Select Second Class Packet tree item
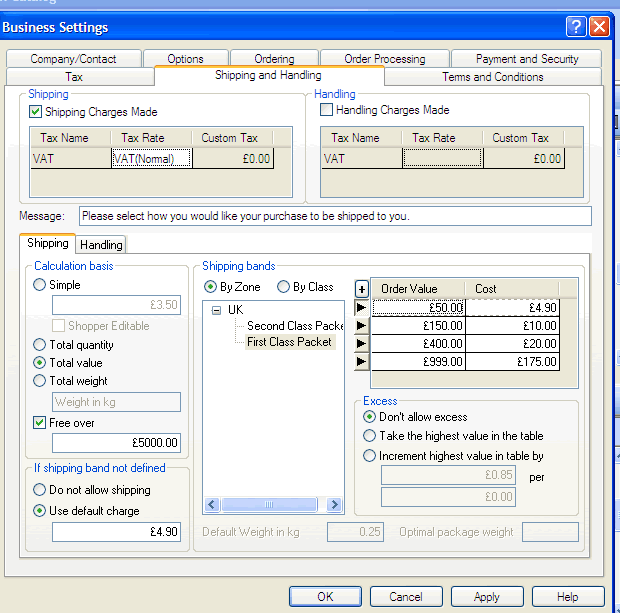Screen dimensions: 620x613 coord(294,326)
